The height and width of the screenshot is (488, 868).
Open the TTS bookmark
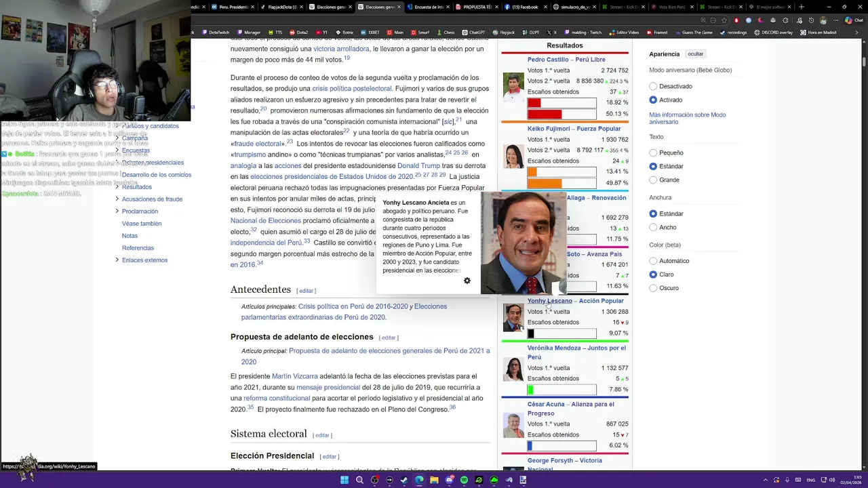[275, 33]
